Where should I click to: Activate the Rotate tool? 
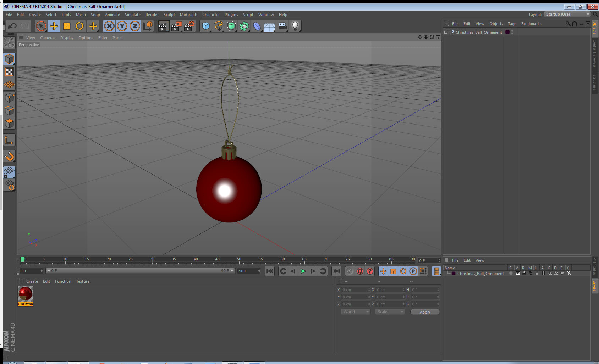pos(79,26)
